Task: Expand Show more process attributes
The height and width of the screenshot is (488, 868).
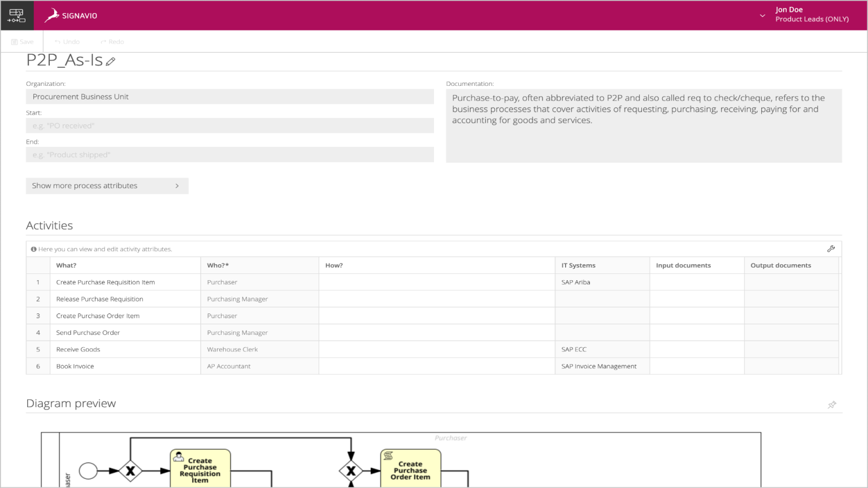Action: point(107,185)
